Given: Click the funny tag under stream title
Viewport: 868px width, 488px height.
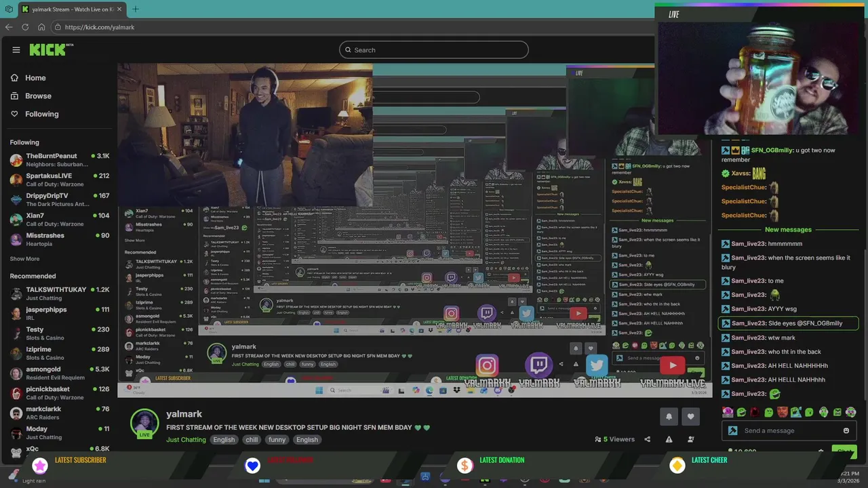Looking at the screenshot, I should coord(277,440).
